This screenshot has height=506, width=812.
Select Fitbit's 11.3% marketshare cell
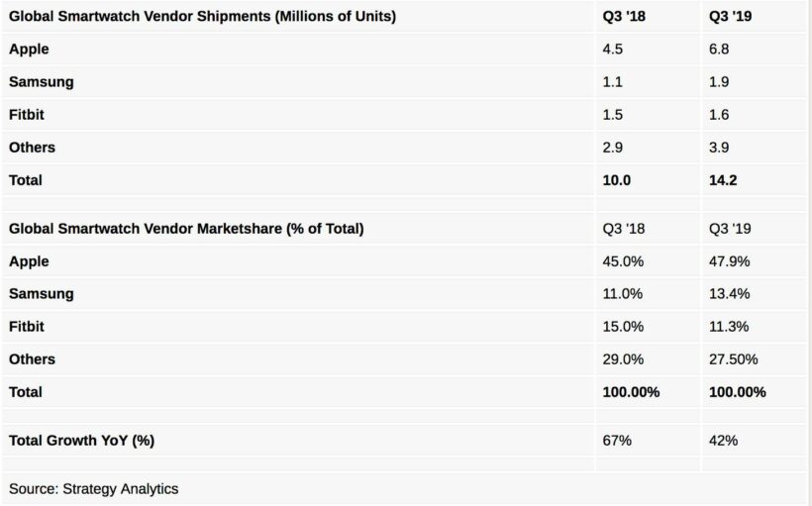[730, 327]
